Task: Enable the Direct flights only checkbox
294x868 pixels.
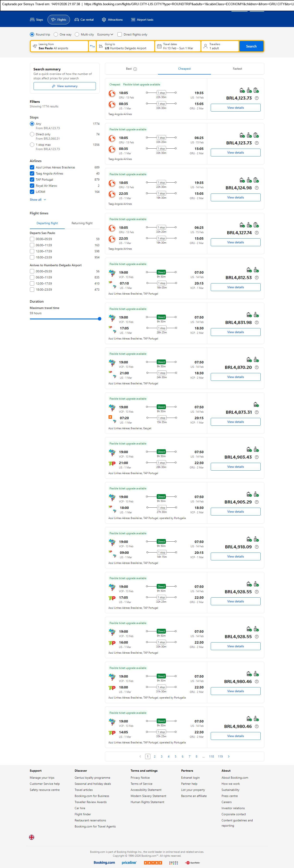Action: 119,34
